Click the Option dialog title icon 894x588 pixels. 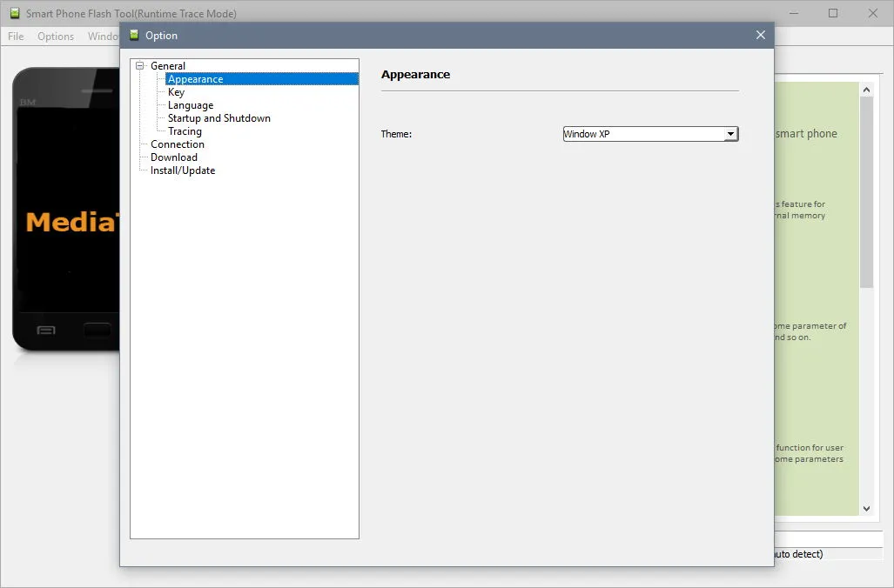pyautogui.click(x=134, y=36)
